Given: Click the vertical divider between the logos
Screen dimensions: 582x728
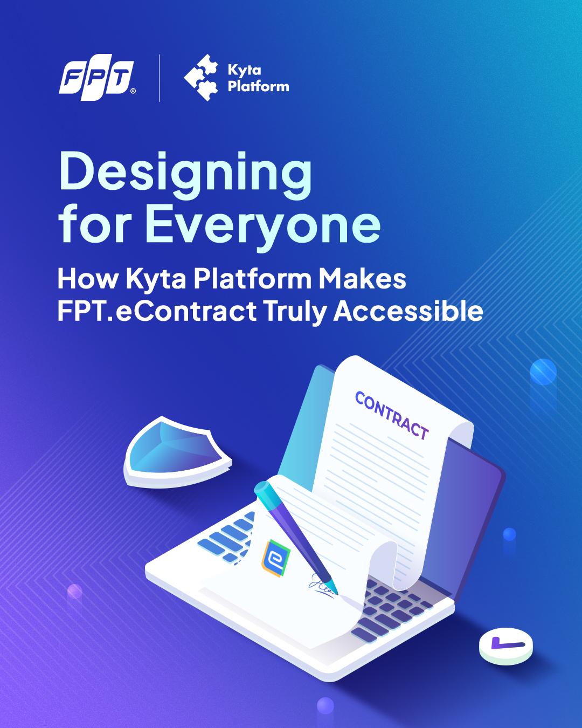Looking at the screenshot, I should click(x=160, y=78).
